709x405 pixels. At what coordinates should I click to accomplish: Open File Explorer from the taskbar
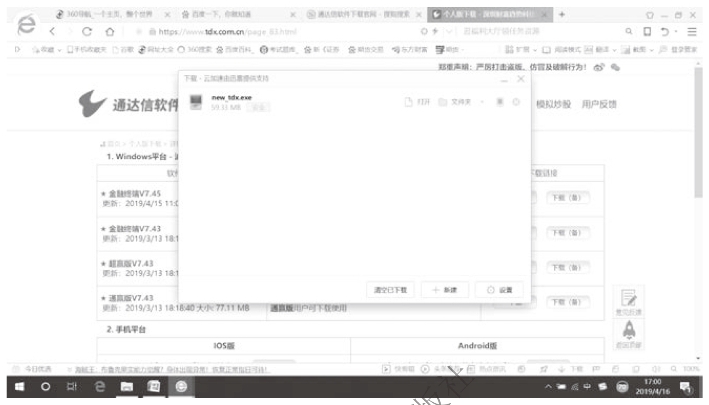127,387
